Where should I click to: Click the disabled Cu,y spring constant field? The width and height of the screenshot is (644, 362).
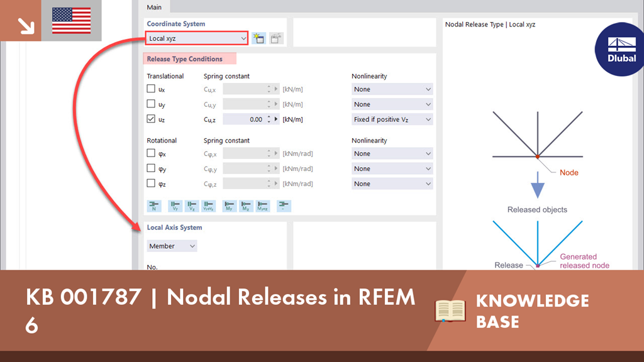point(244,104)
